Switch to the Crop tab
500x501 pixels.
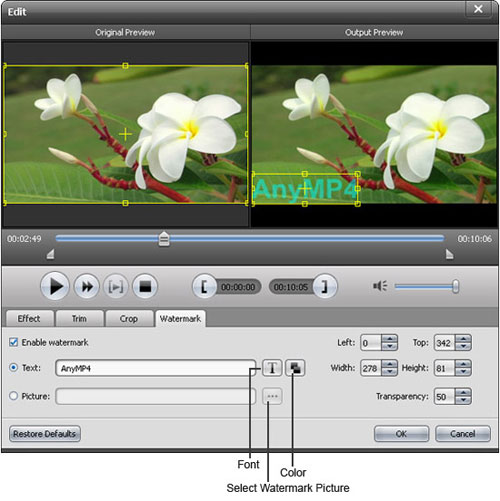coord(129,319)
